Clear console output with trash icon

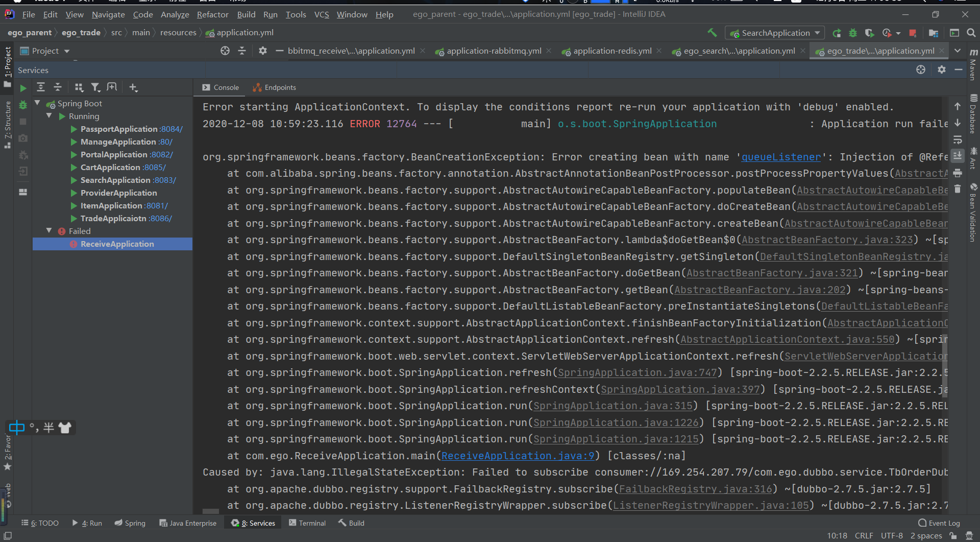point(958,189)
